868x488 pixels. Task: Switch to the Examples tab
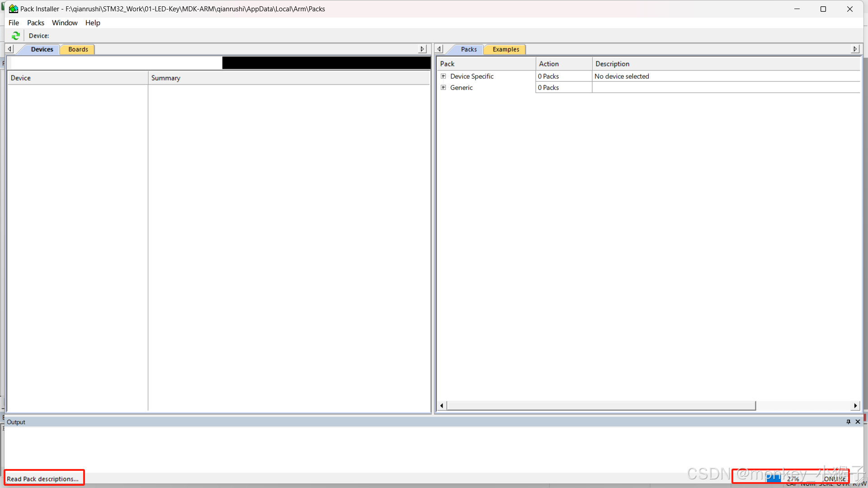(x=505, y=49)
